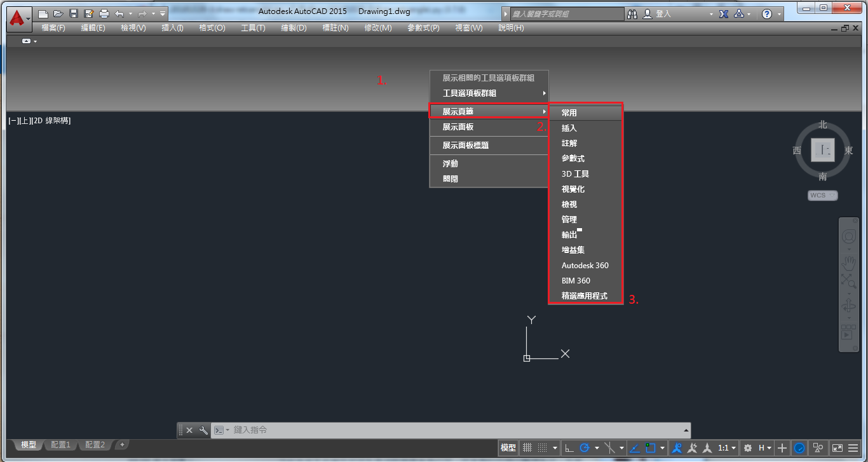Viewport: 868px width, 462px height.
Task: Click the Help question mark icon in title bar
Action: point(768,13)
